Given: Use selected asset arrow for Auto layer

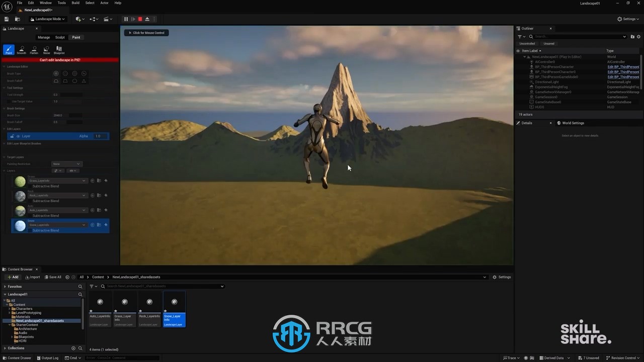Looking at the screenshot, I should [93, 210].
